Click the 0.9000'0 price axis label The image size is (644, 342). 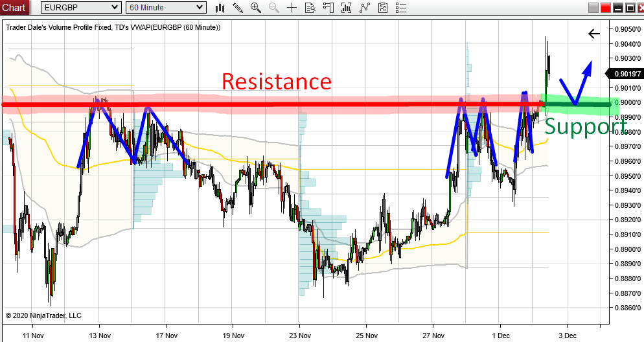(x=627, y=102)
